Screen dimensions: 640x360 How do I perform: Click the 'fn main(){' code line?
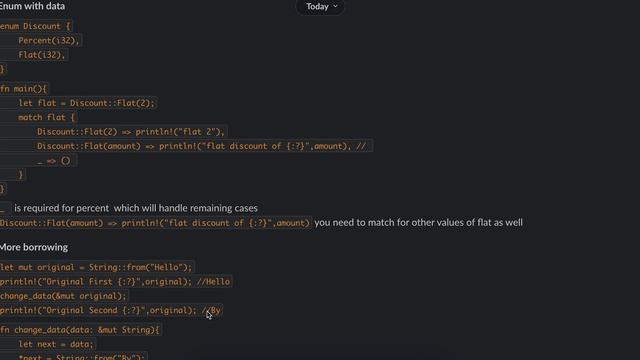coord(24,89)
